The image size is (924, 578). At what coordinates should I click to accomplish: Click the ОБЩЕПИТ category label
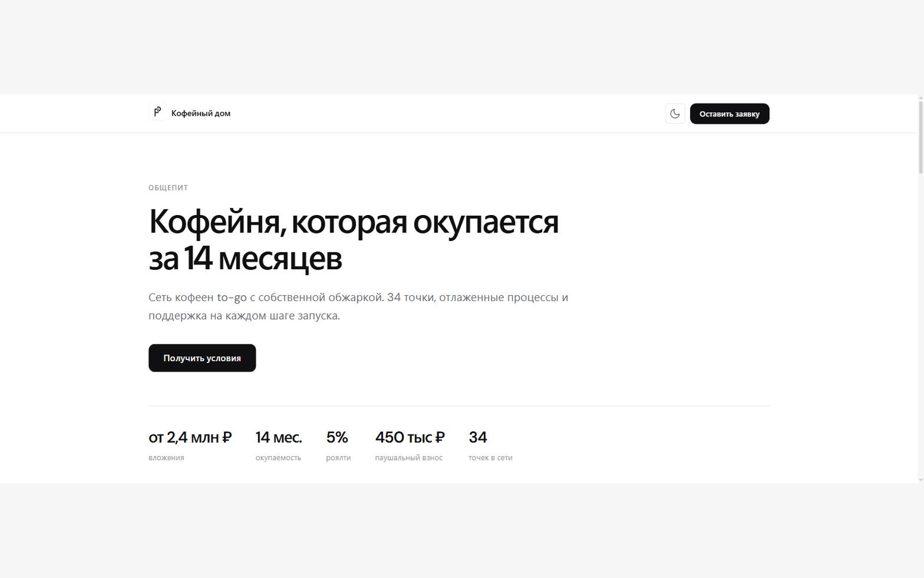pos(168,188)
